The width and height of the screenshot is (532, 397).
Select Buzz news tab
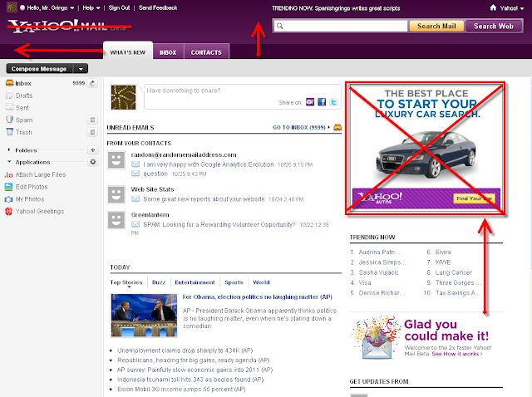coord(159,282)
